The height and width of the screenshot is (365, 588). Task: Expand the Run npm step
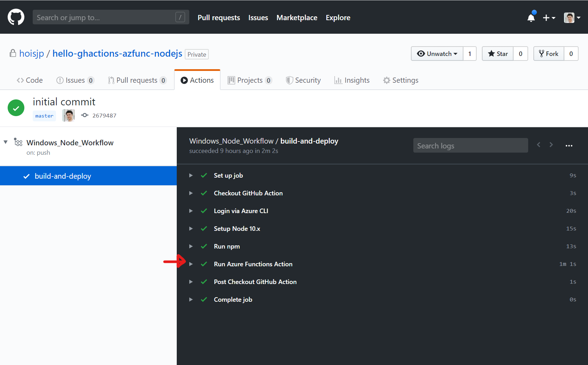coord(191,246)
